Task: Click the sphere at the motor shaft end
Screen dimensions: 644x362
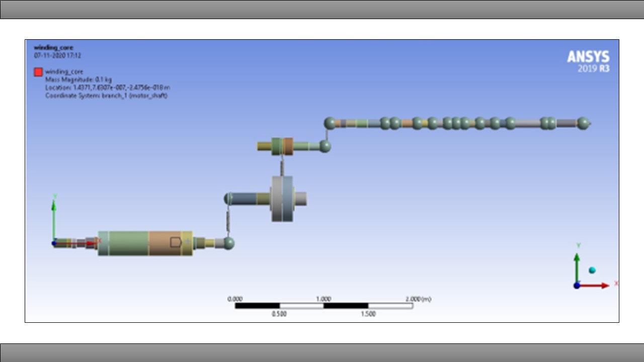Action: pyautogui.click(x=228, y=243)
